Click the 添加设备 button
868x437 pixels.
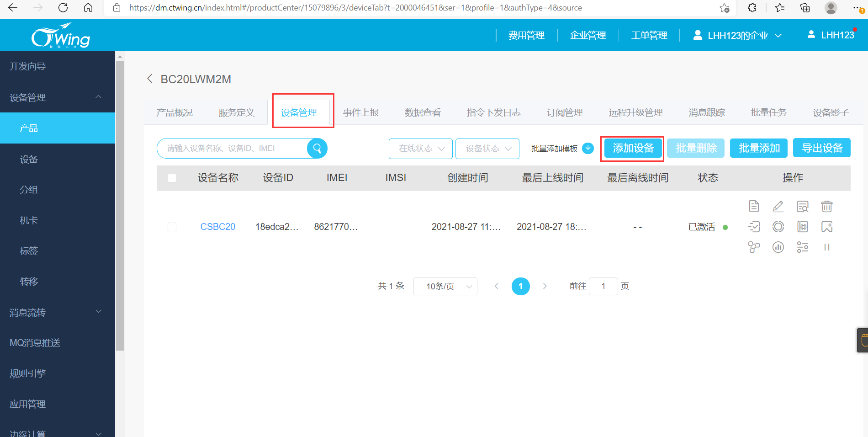point(632,148)
